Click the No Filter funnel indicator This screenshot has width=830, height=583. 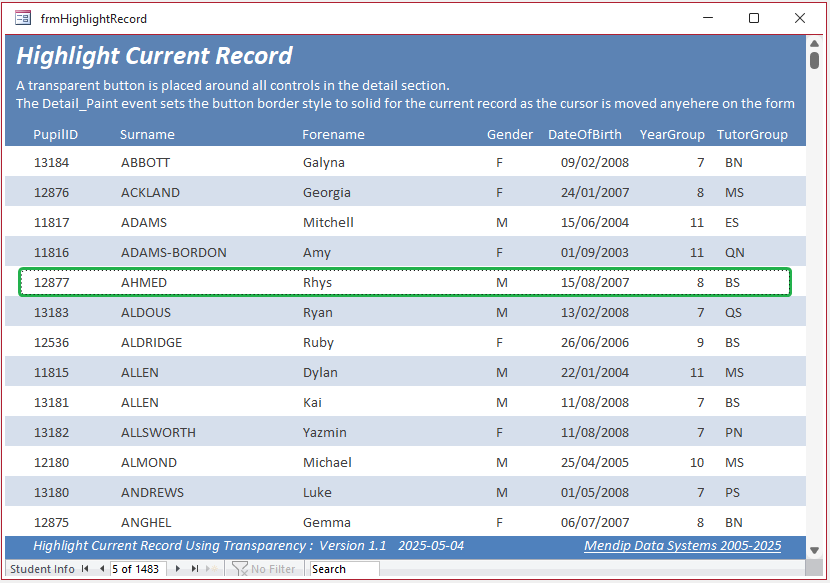click(x=264, y=569)
